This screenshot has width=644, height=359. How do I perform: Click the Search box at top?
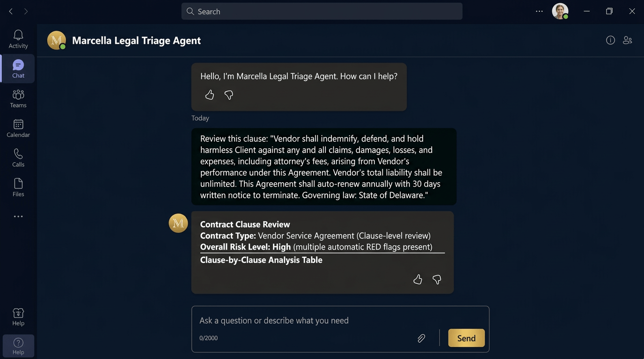pyautogui.click(x=322, y=11)
